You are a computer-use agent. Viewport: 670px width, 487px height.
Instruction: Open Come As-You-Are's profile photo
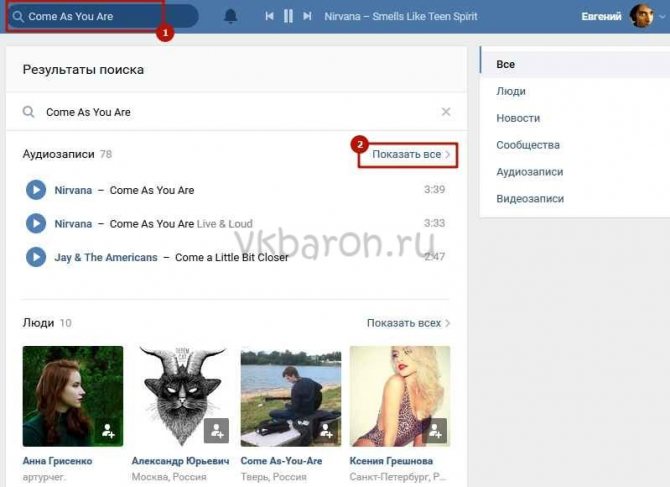(291, 396)
